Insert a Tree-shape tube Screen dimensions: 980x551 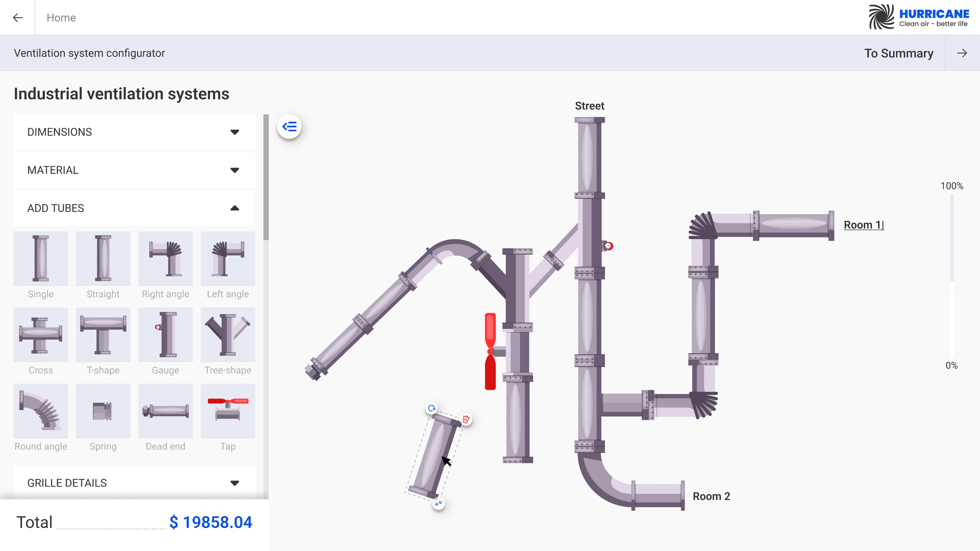point(227,334)
